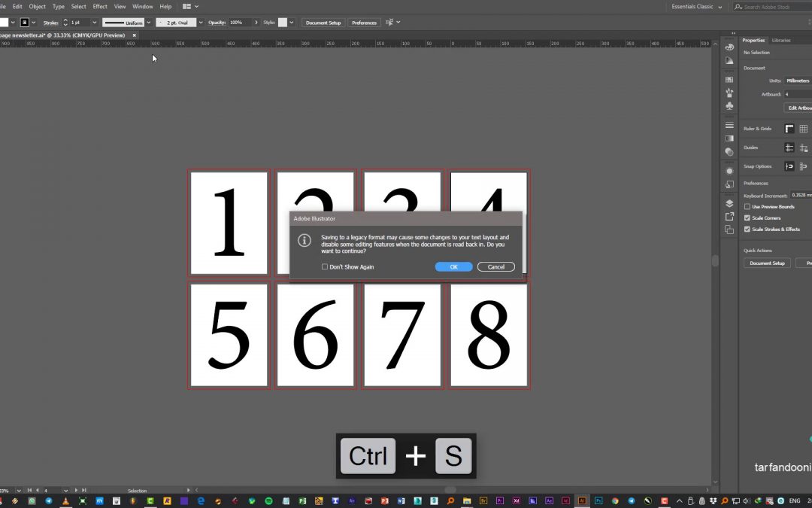This screenshot has width=812, height=508.
Task: Open the Asset Export panel icon
Action: click(x=729, y=217)
